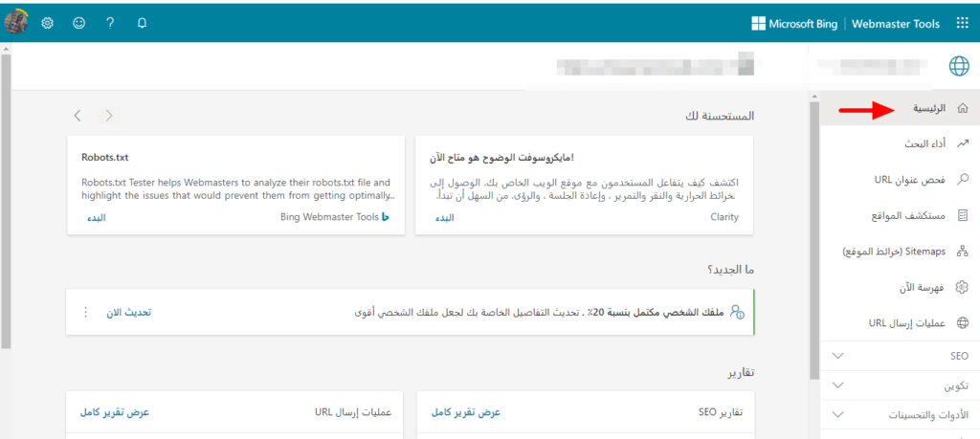Click the Microsoft Bing logo
980x439 pixels.
(793, 24)
